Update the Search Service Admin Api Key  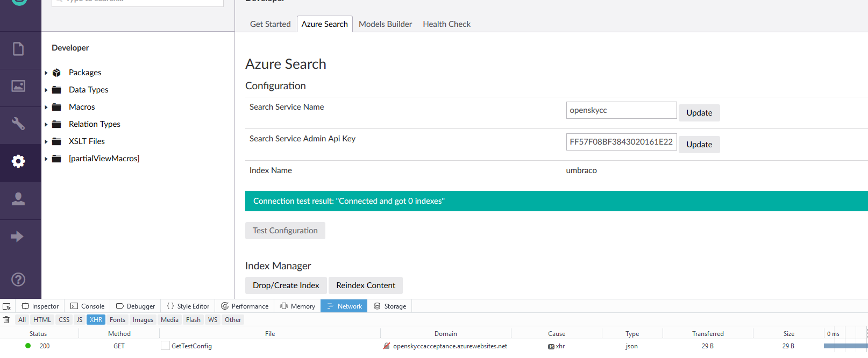pos(699,145)
